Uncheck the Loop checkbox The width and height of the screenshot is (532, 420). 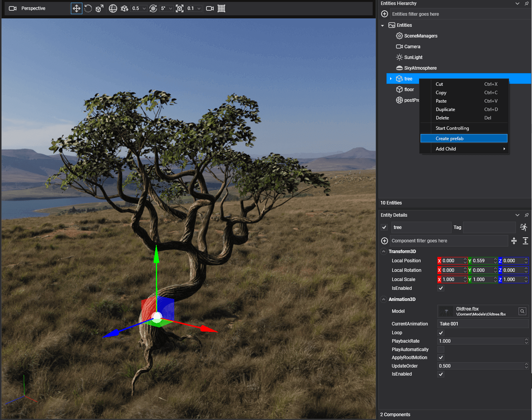441,333
